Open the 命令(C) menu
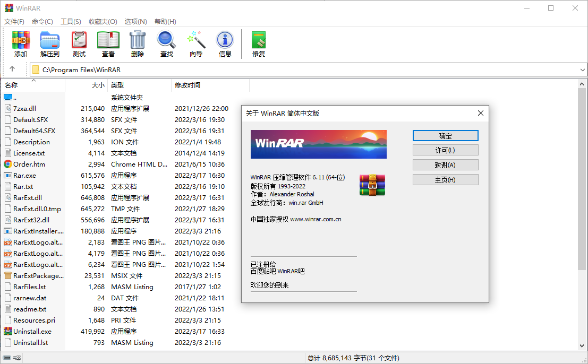The width and height of the screenshot is (588, 364). pos(42,22)
